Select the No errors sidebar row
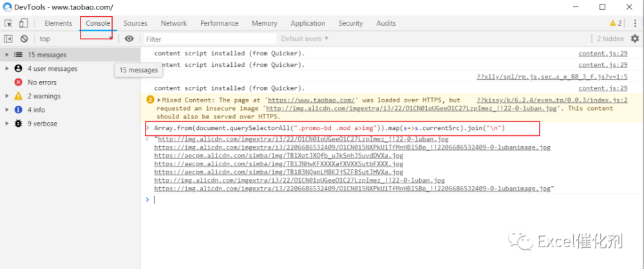This screenshot has width=644, height=269. coord(70,82)
